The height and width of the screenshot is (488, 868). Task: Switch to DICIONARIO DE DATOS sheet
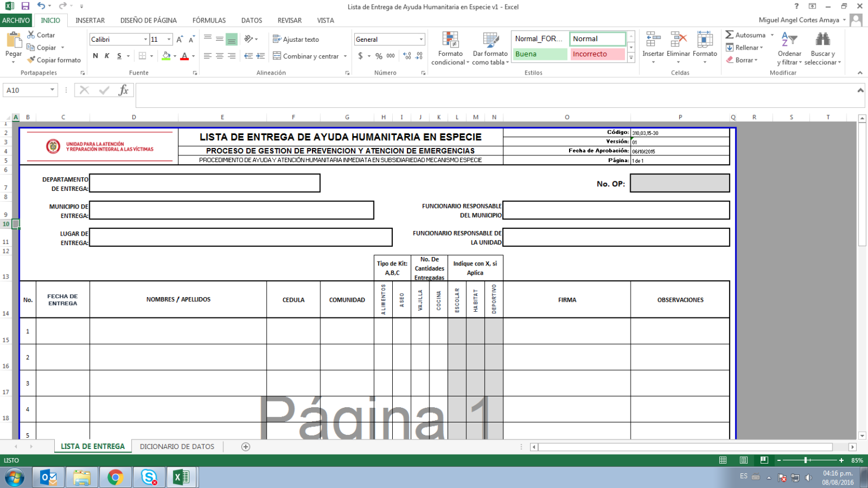coord(177,447)
